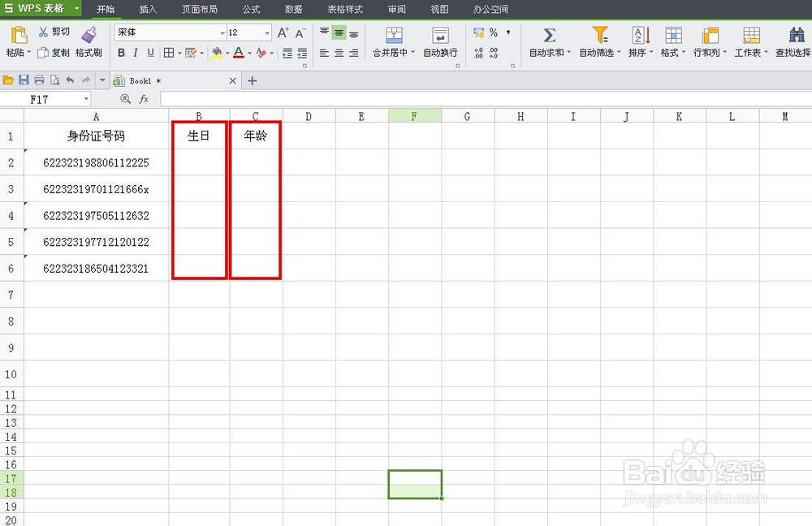Click the Find and Select binoculars
This screenshot has height=526, width=812.
point(797,35)
